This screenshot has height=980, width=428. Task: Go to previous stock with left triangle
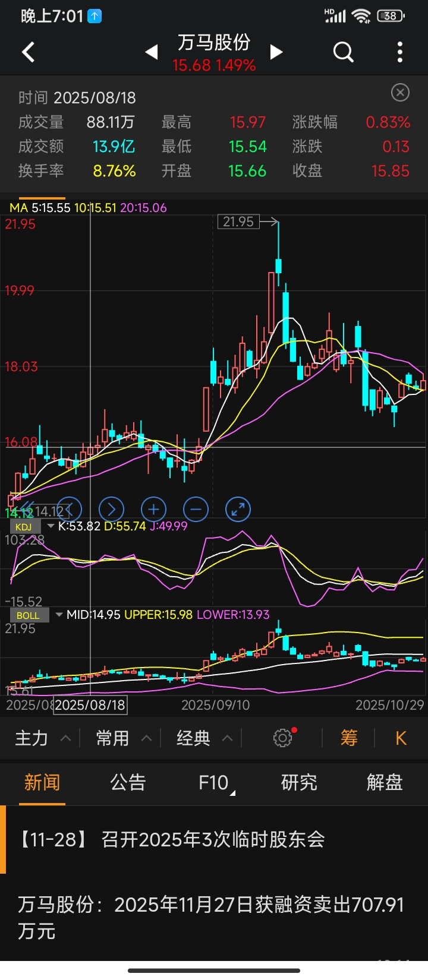(x=152, y=52)
